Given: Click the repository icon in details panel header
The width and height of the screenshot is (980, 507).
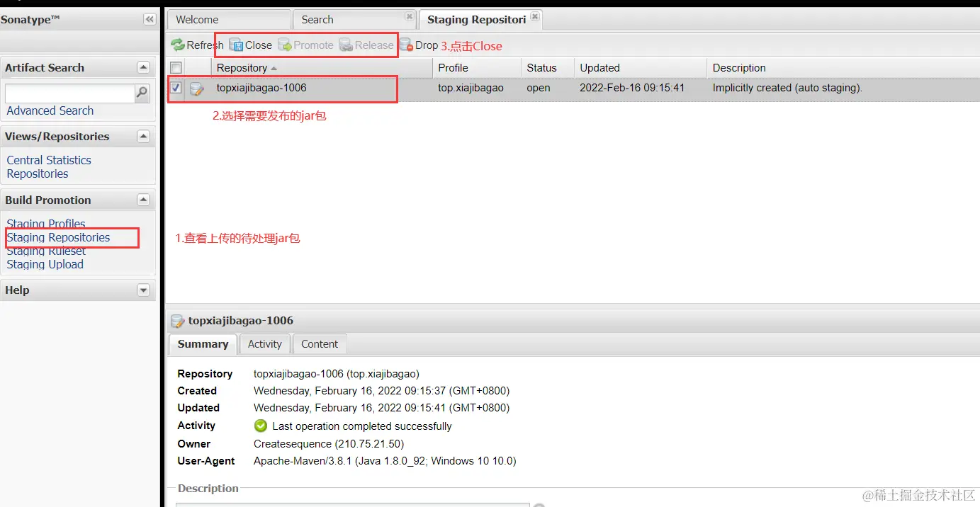Looking at the screenshot, I should (178, 321).
